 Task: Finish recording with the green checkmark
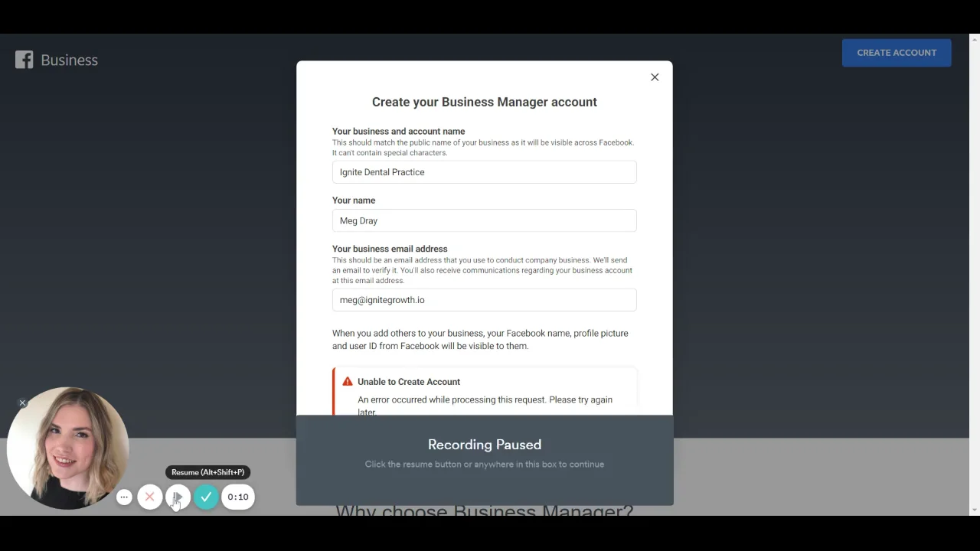coord(206,497)
